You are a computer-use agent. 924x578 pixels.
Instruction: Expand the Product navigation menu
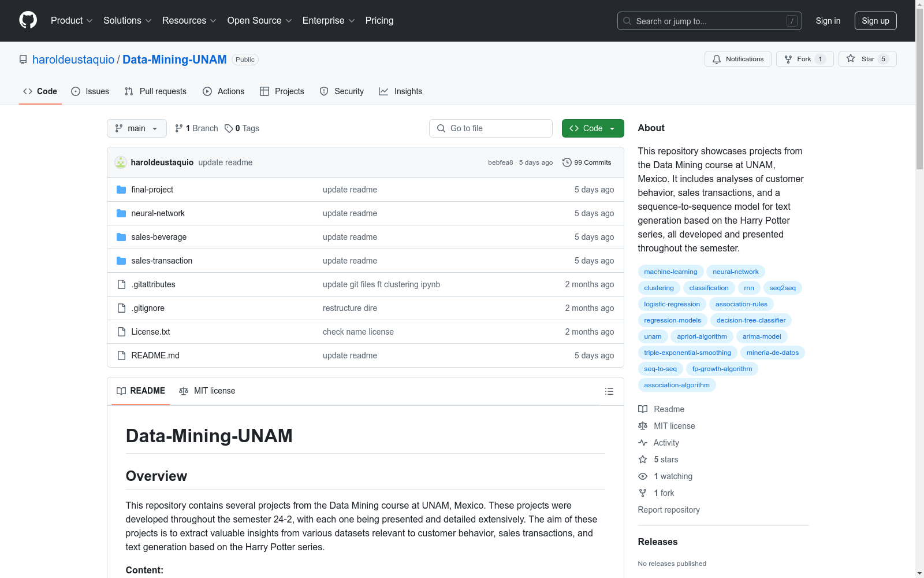pyautogui.click(x=72, y=20)
